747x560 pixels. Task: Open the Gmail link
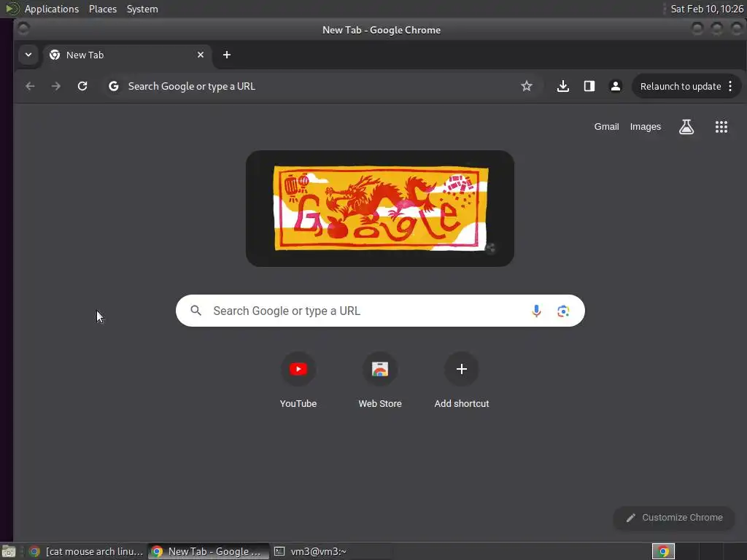point(606,127)
